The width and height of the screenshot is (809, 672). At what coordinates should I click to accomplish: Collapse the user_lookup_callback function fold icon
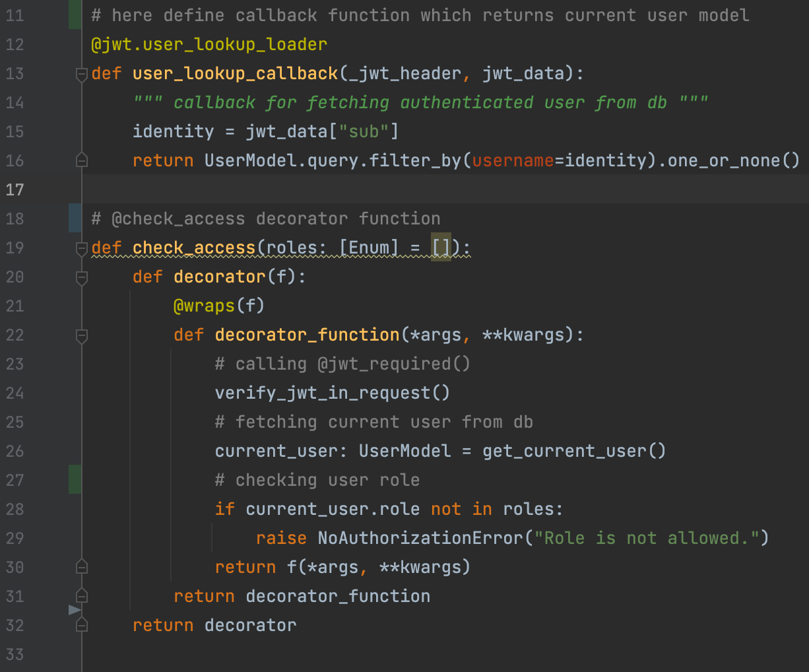(x=81, y=74)
